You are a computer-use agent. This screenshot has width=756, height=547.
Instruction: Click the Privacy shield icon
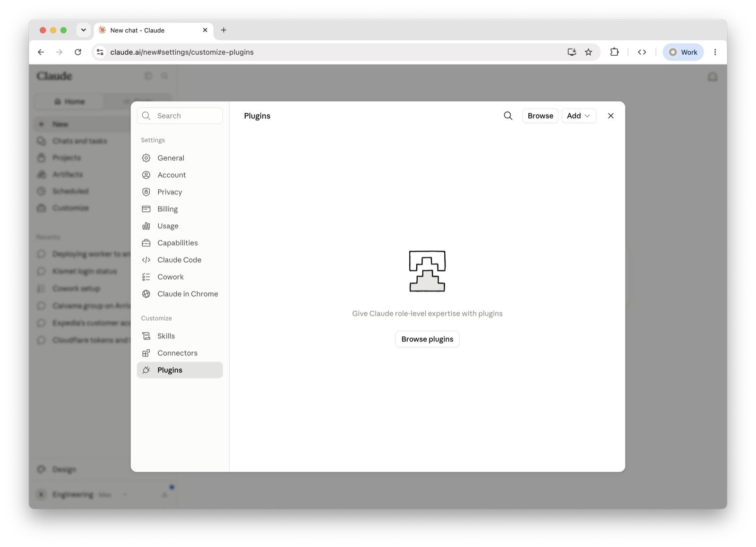tap(146, 192)
